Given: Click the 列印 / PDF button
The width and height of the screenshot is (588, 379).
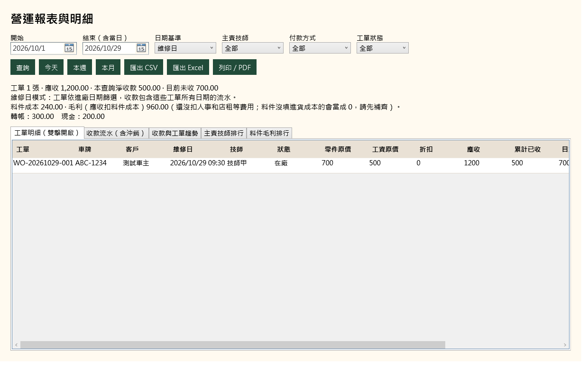Looking at the screenshot, I should (x=235, y=67).
